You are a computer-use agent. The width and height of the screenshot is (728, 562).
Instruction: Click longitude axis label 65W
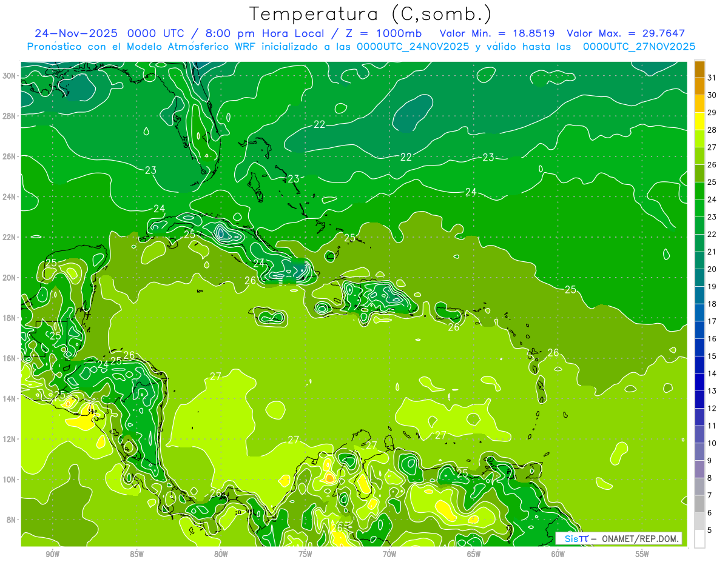[474, 554]
